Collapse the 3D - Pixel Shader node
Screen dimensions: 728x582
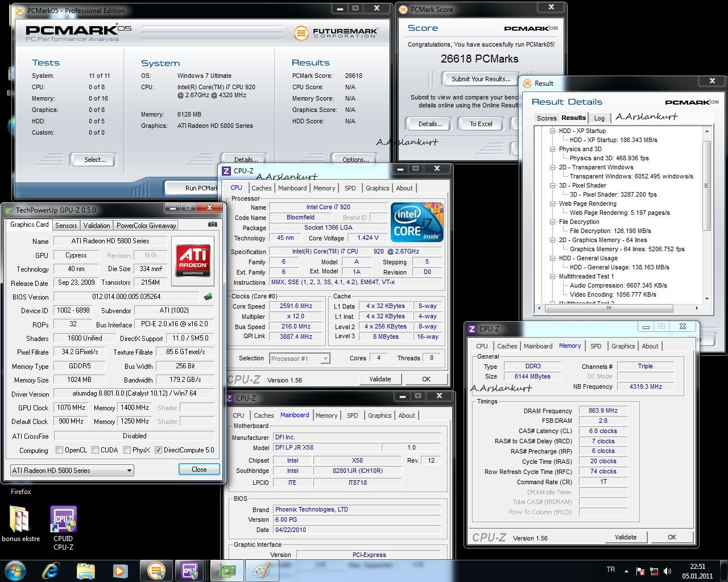tap(552, 185)
